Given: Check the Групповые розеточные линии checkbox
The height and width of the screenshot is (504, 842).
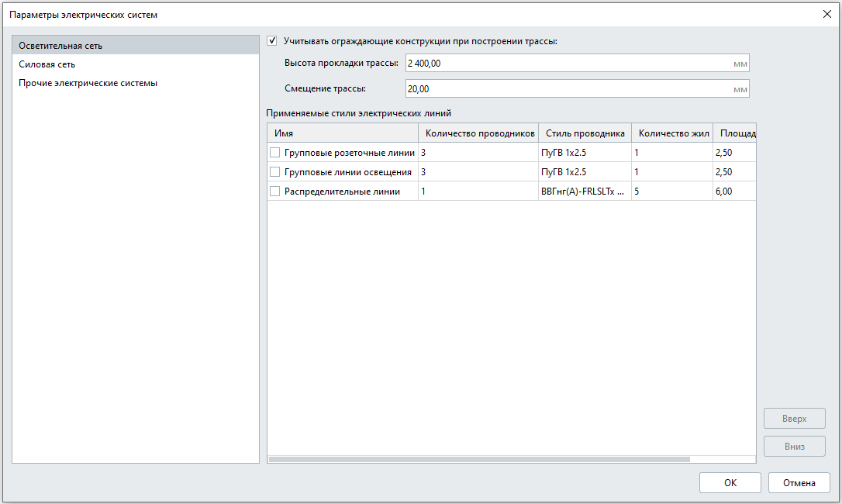Looking at the screenshot, I should coord(275,153).
